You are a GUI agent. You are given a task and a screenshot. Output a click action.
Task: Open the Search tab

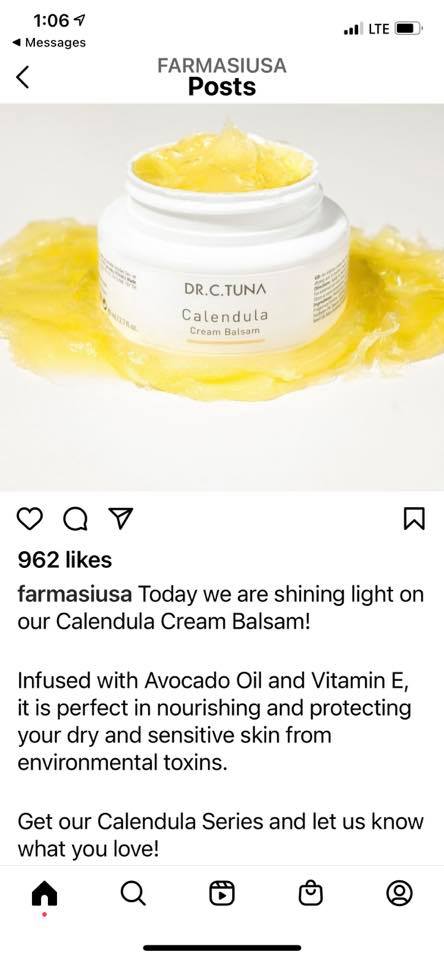[x=133, y=893]
